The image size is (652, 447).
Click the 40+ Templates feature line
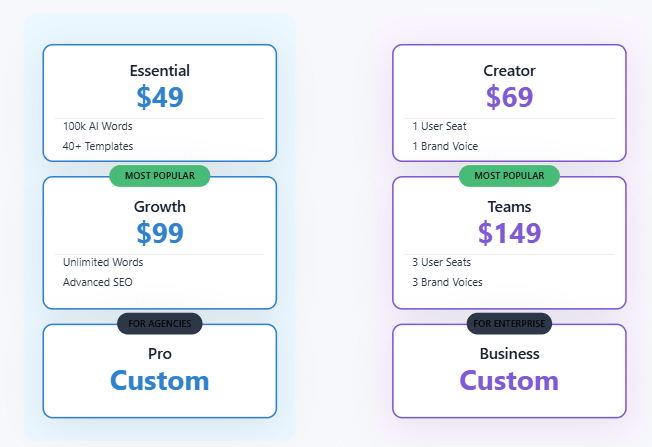[x=98, y=146]
